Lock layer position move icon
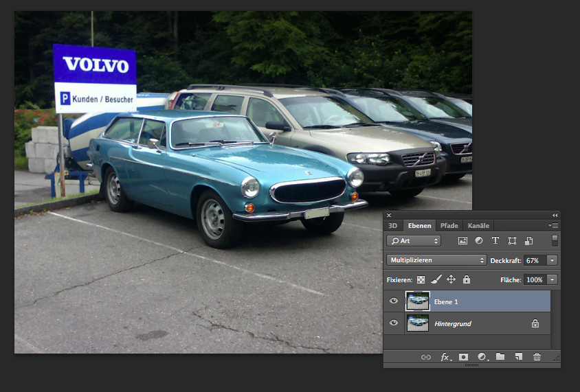The width and height of the screenshot is (580, 392). pos(451,279)
